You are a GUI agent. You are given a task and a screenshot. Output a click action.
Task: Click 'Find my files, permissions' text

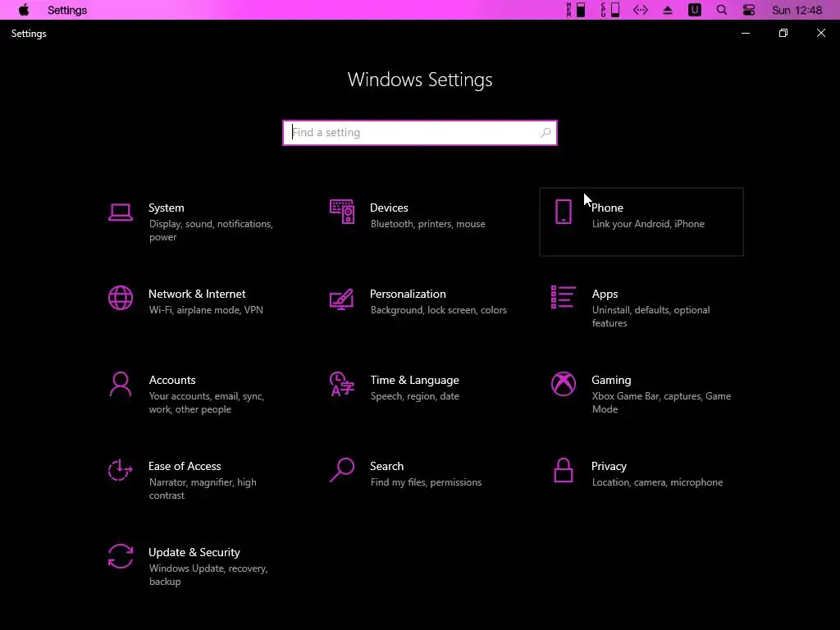click(426, 482)
